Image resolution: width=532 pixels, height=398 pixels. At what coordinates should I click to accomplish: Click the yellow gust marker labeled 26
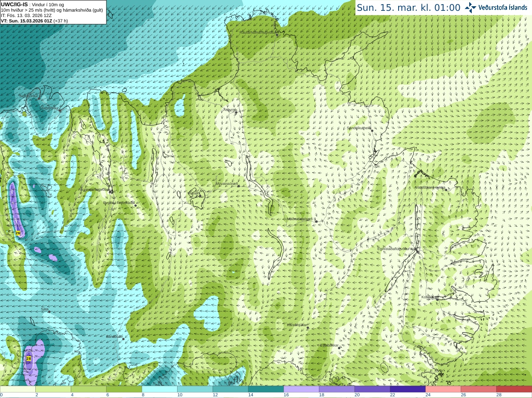click(18, 233)
